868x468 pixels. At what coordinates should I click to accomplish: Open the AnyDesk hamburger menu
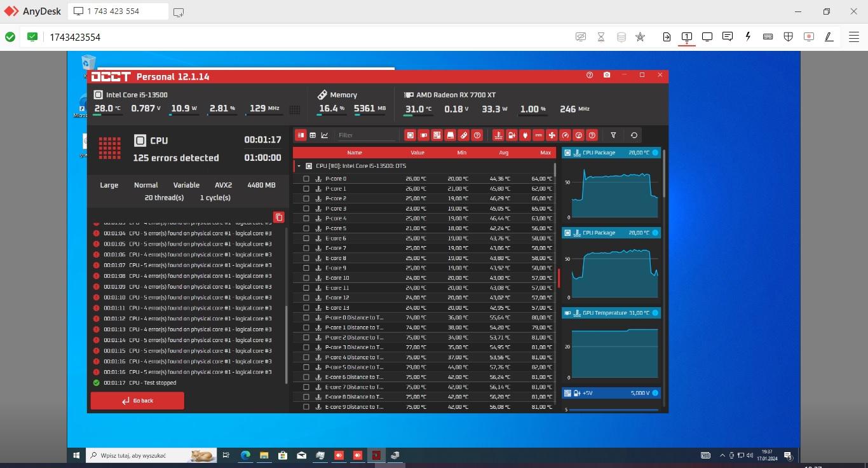(854, 37)
